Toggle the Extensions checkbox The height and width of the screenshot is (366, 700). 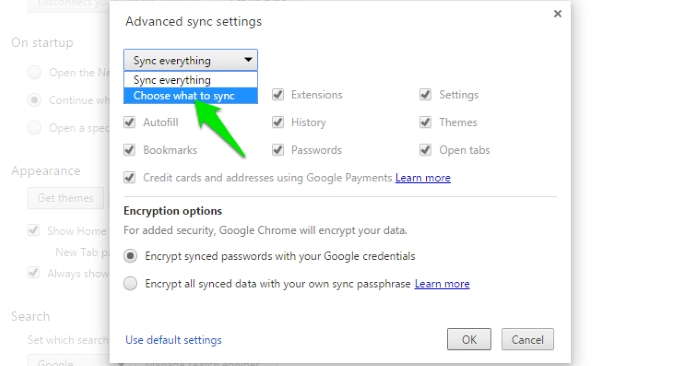point(278,95)
